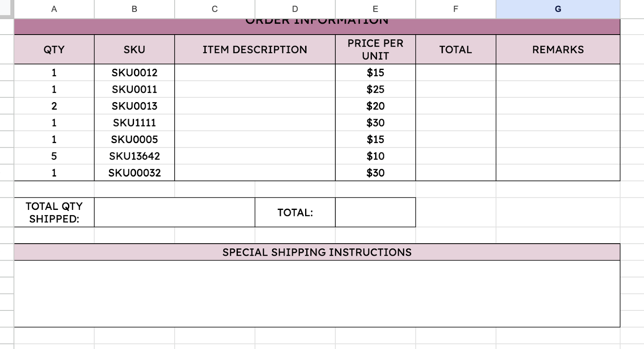Click cell containing SKU13642
644x349 pixels.
tap(134, 156)
